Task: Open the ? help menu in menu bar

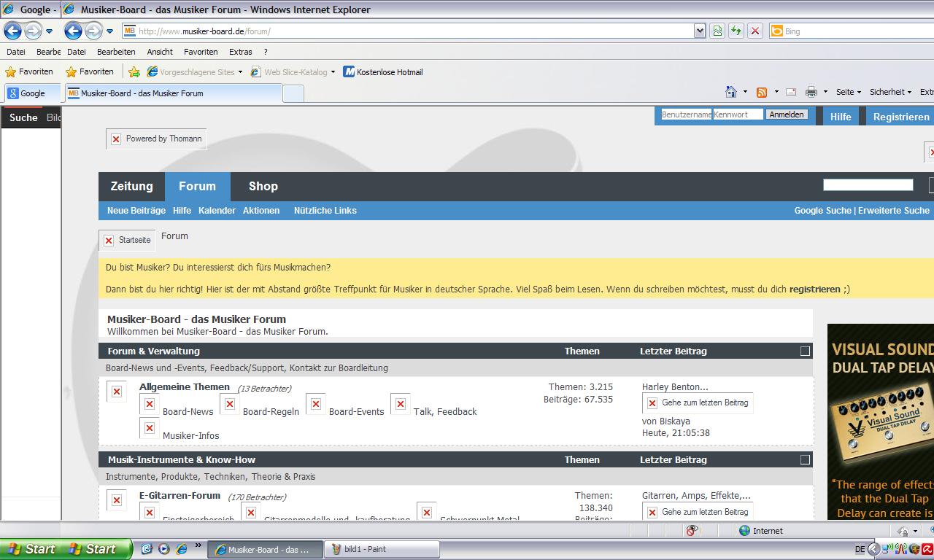Action: tap(266, 52)
